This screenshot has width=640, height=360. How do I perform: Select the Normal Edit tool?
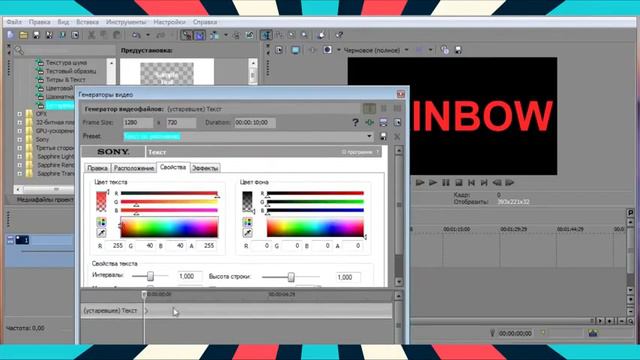click(266, 35)
